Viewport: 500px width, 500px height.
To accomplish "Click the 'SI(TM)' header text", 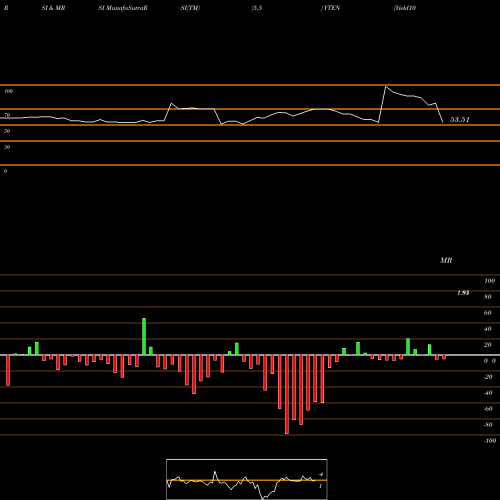I will coord(190,8).
